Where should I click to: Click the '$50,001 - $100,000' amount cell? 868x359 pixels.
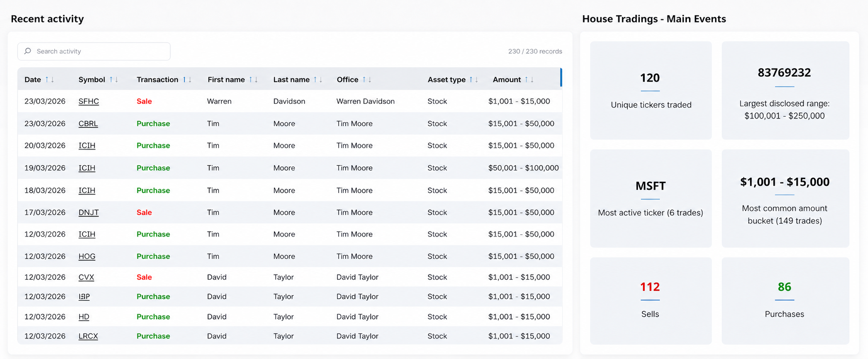[523, 168]
